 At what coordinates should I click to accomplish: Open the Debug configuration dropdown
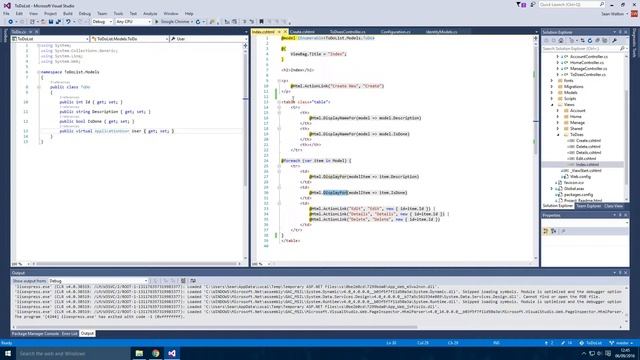coord(102,22)
